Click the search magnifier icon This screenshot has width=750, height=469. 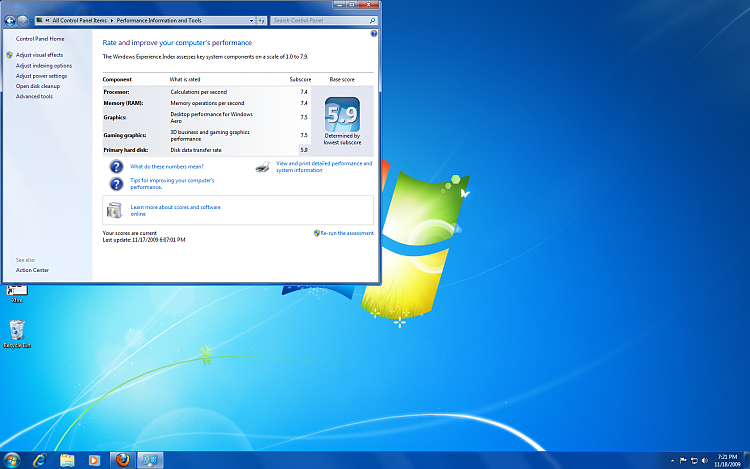pyautogui.click(x=373, y=21)
